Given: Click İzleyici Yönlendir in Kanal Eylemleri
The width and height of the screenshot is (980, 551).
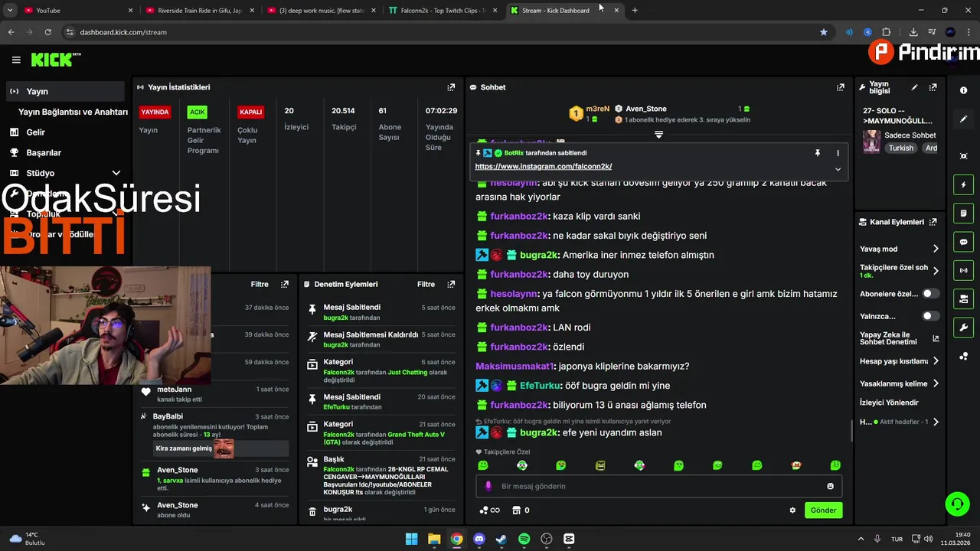Looking at the screenshot, I should pos(889,403).
